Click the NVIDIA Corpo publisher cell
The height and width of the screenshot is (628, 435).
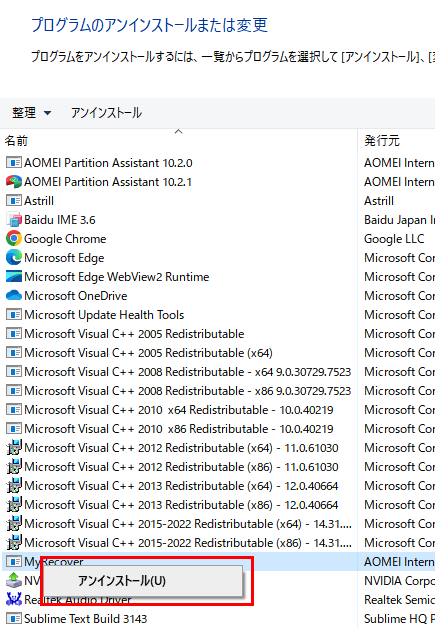coord(399,580)
